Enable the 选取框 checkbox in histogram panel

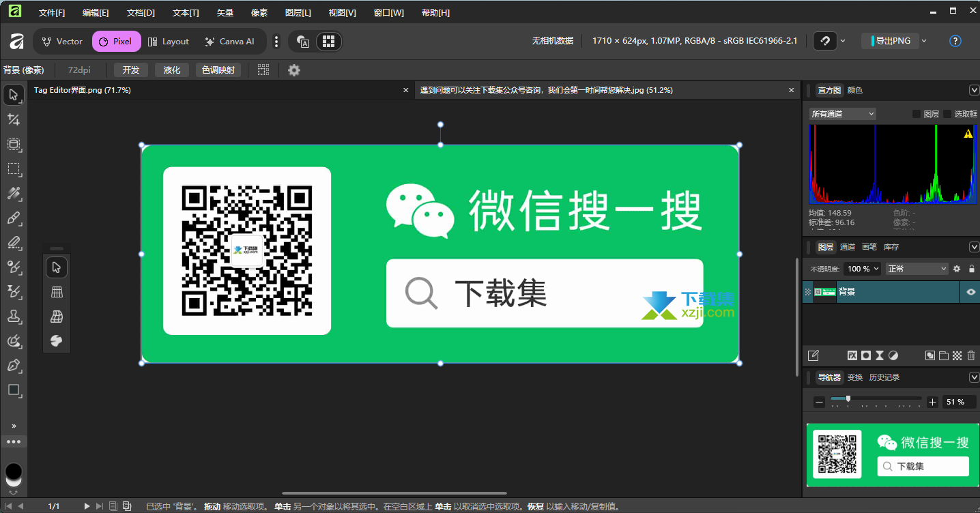[947, 114]
